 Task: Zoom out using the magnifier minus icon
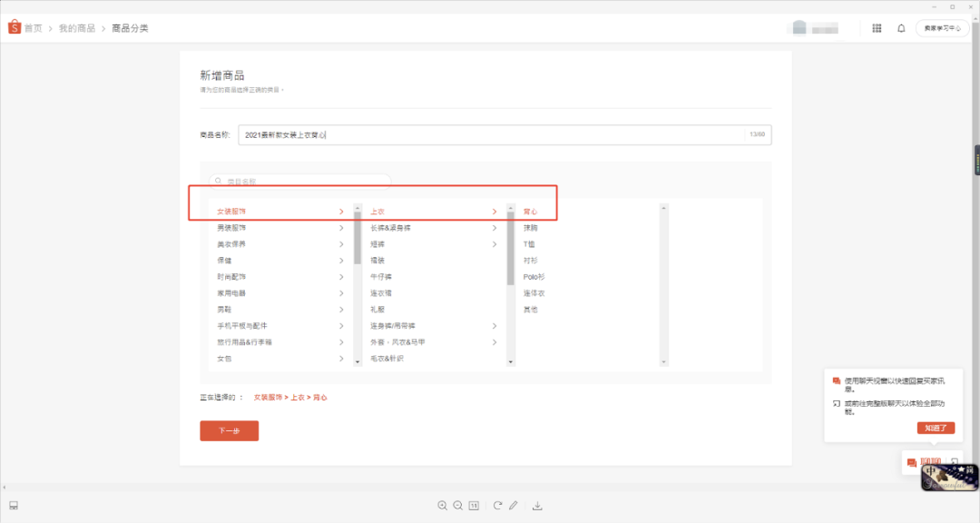458,506
